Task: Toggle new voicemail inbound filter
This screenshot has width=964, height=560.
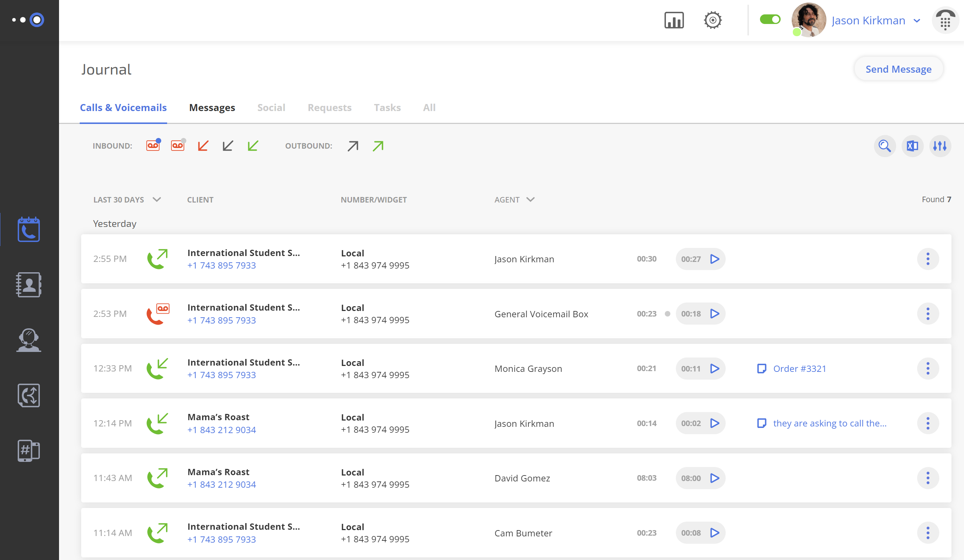Action: click(153, 146)
